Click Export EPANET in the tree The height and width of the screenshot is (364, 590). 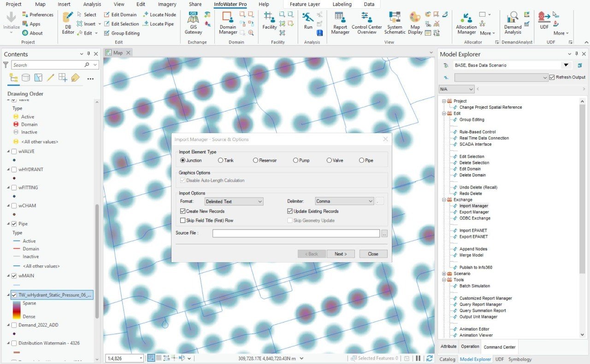pos(473,237)
